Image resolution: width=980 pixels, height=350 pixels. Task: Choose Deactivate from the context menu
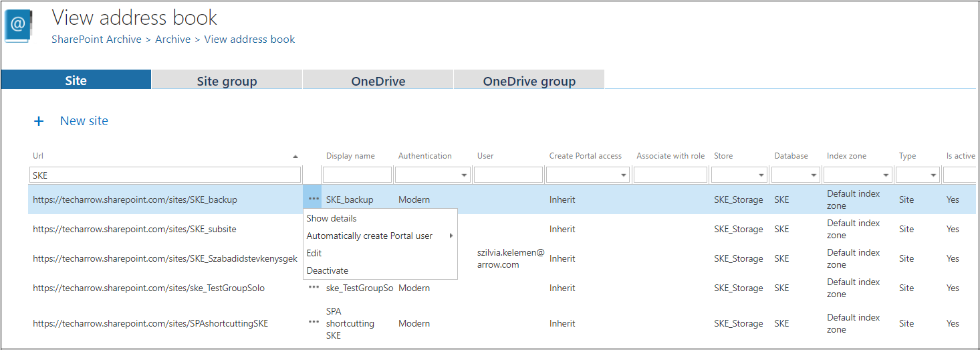pyautogui.click(x=328, y=270)
